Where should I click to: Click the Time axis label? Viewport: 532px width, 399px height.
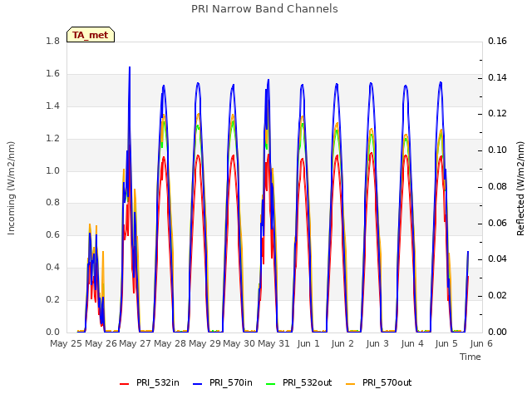click(x=470, y=357)
